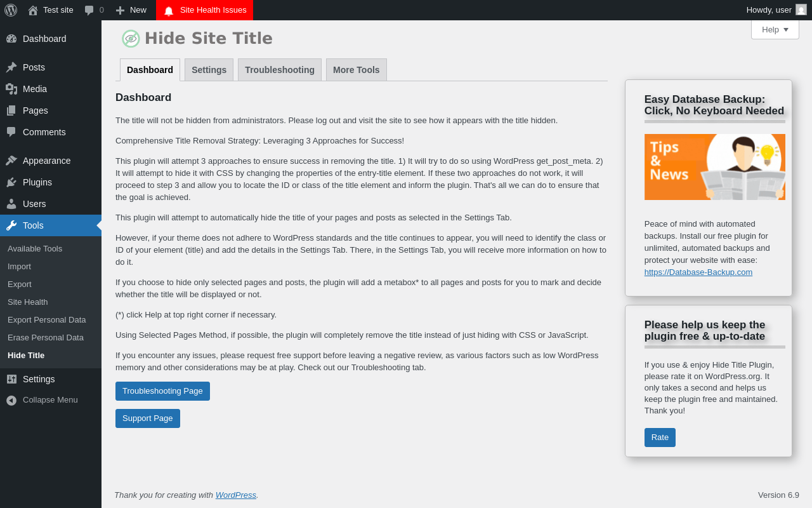Collapse the admin sidebar menu
Screen dimensions: 812x508
pyautogui.click(x=51, y=400)
